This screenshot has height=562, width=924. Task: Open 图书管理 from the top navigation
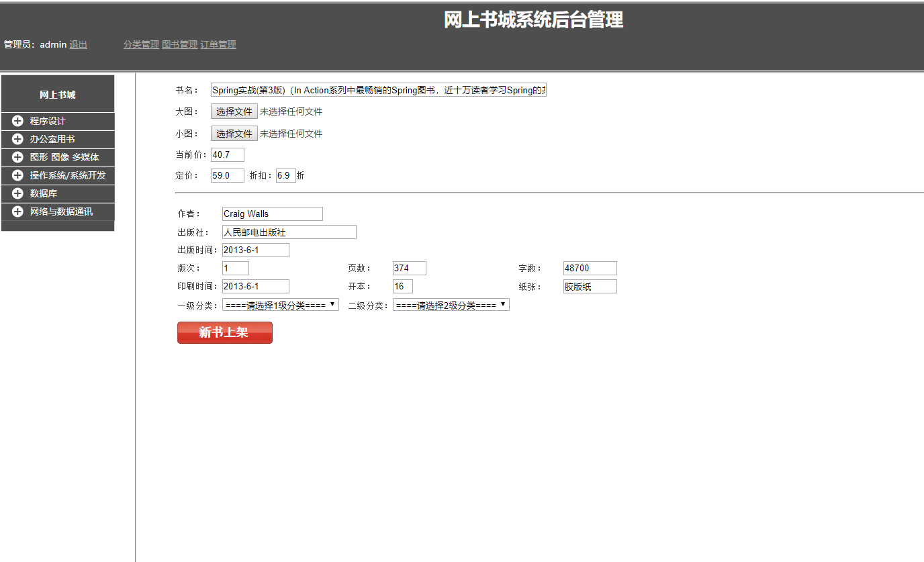point(179,44)
